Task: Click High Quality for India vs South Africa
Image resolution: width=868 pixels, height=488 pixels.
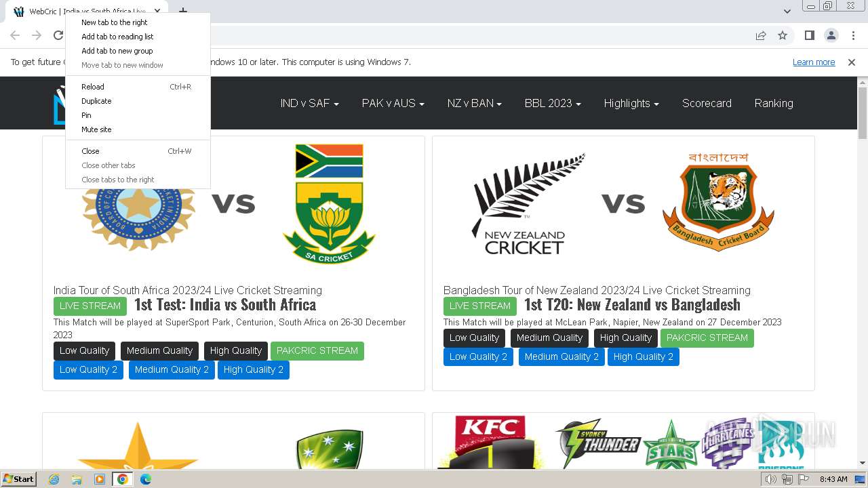Action: pos(236,350)
